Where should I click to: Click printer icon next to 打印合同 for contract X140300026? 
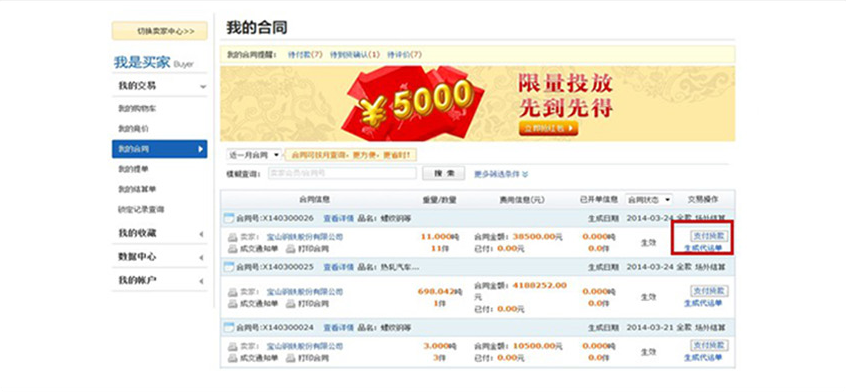pos(290,249)
